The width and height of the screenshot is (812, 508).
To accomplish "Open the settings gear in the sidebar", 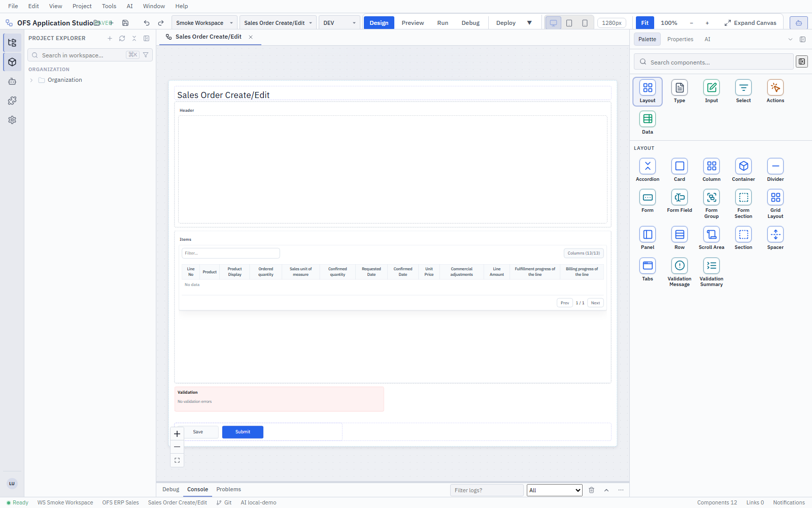I will pos(12,120).
